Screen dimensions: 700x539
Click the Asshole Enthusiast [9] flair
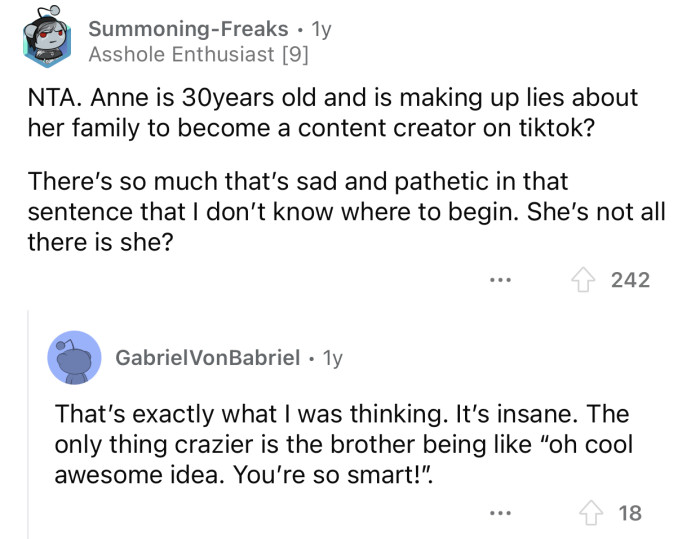click(196, 55)
